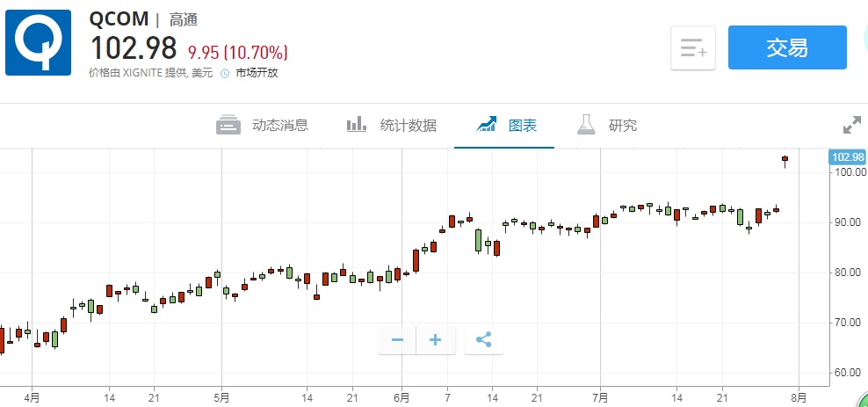Switch to the 统计数据 tab
868x407 pixels.
point(391,125)
